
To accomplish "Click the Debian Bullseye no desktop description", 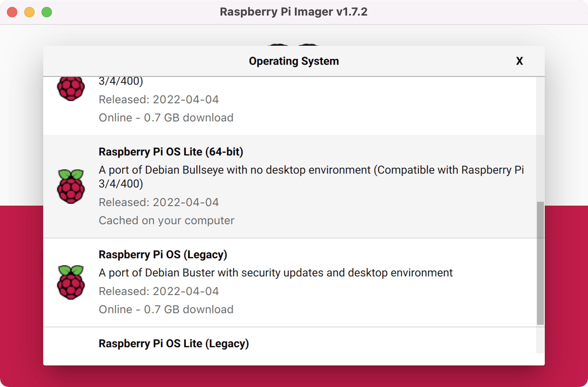I will 311,177.
